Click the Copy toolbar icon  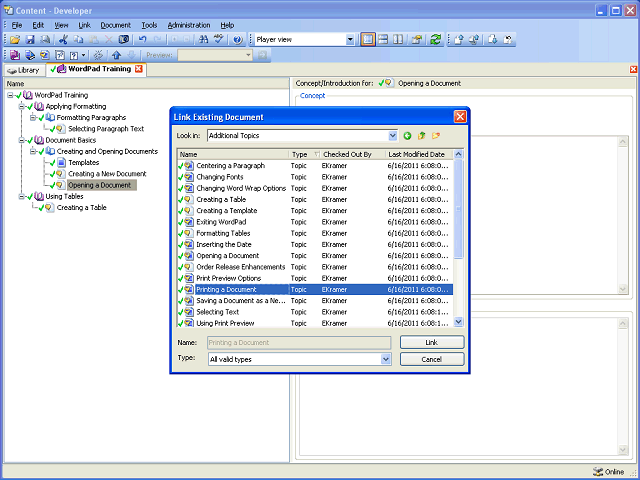click(x=78, y=39)
